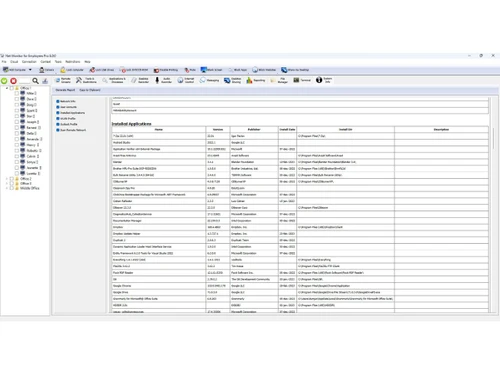Viewport: 500px width, 375px height.
Task: Click the brush icon beside the magnifier
Action: 45,81
